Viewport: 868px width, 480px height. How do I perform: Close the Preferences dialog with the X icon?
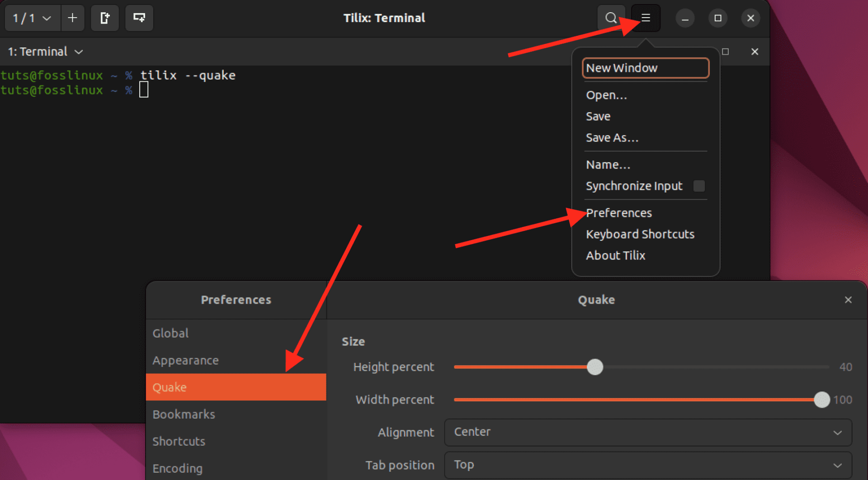848,300
